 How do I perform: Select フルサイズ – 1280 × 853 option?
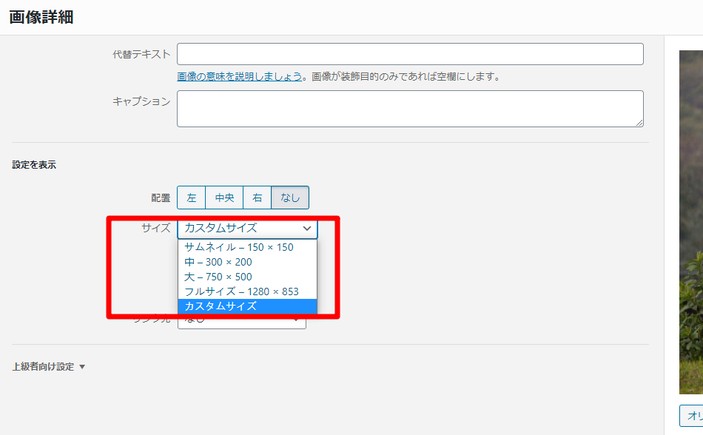coord(241,291)
